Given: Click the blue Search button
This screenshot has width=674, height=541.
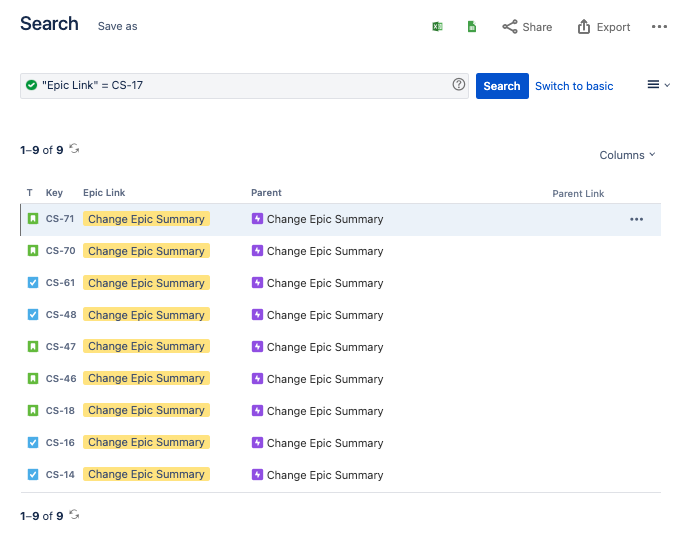Looking at the screenshot, I should click(502, 86).
